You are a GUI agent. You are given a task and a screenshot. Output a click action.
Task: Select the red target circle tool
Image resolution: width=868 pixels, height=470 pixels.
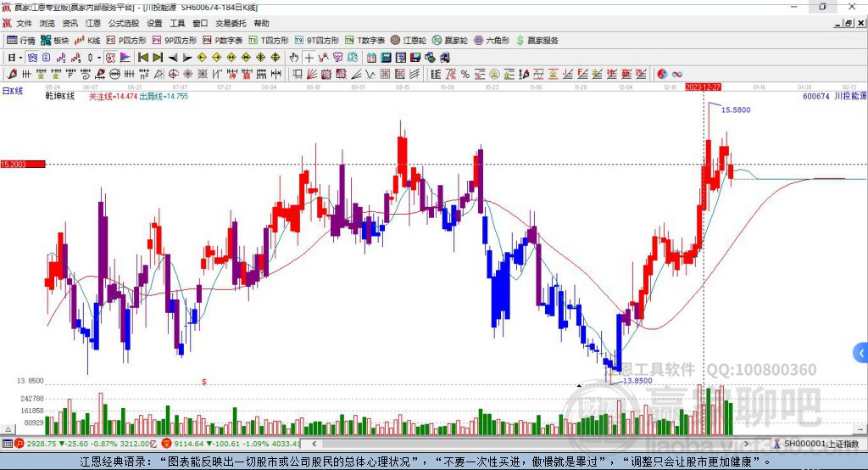pos(173,75)
